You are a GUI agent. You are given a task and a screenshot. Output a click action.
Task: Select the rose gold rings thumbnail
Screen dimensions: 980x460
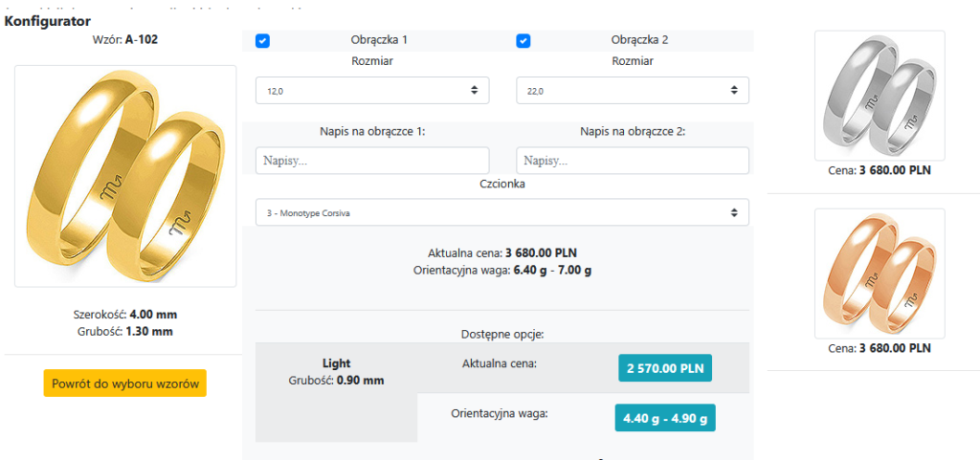coord(880,274)
